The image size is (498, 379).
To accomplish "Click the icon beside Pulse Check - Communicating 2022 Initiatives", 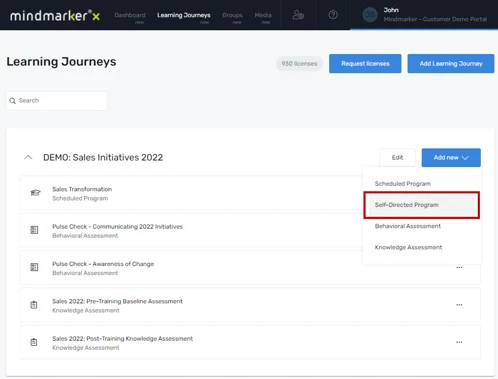I will coord(34,230).
